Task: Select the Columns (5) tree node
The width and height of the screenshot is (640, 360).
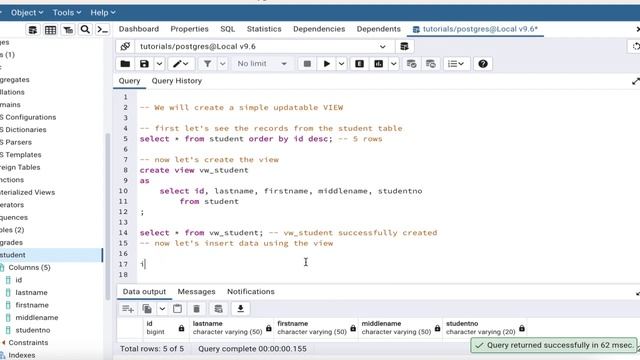Action: 29,267
